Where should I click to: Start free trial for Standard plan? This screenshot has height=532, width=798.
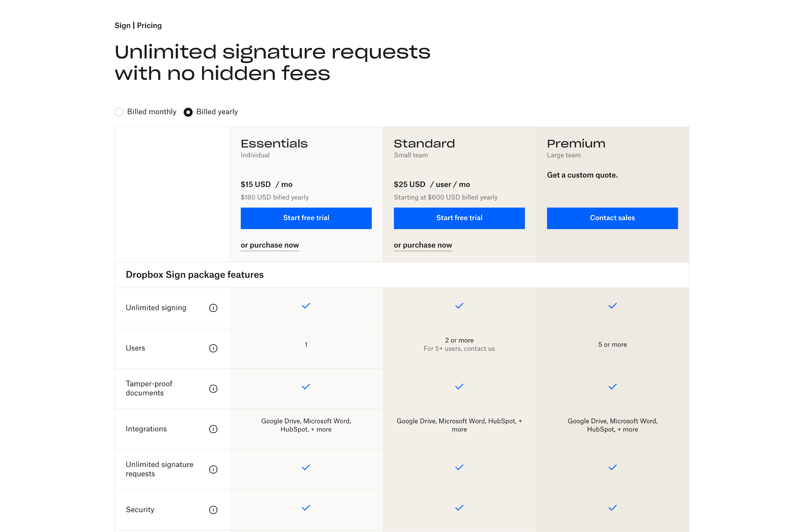[x=459, y=218]
